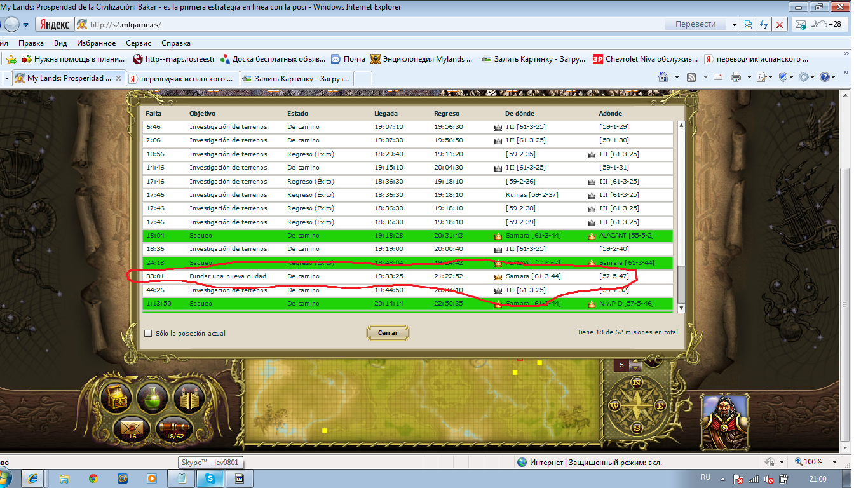
Task: Click compass W direction
Action: point(614,405)
